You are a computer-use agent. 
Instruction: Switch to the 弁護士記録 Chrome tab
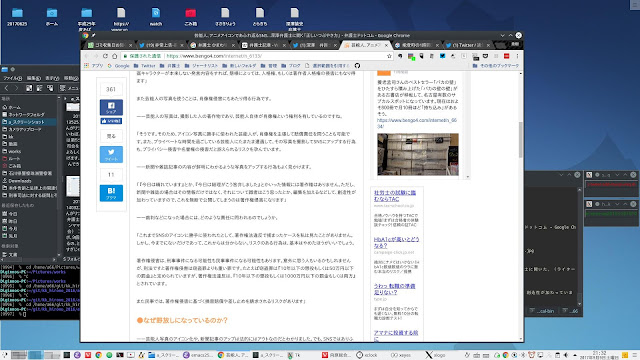264,45
